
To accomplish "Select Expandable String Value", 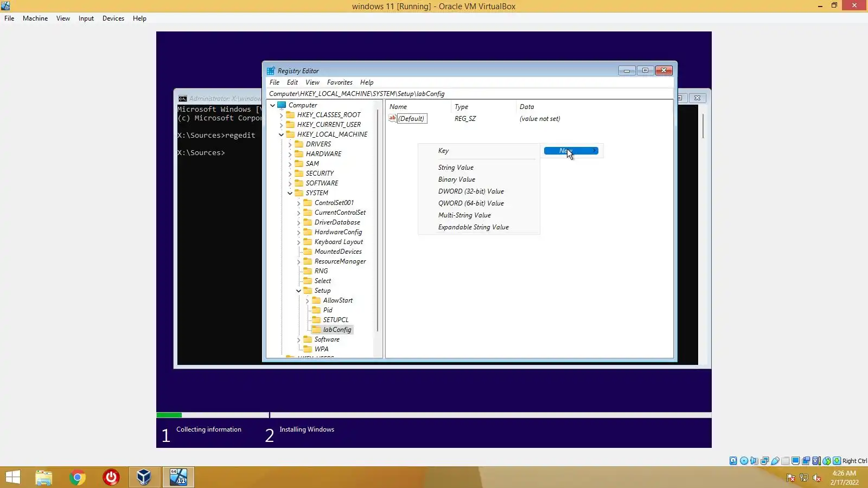I will (478, 227).
